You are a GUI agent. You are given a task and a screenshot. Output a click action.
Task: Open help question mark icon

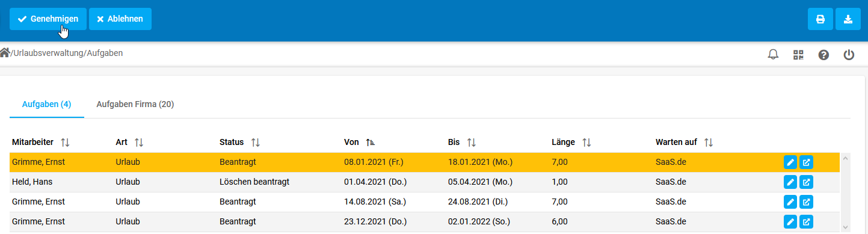823,55
